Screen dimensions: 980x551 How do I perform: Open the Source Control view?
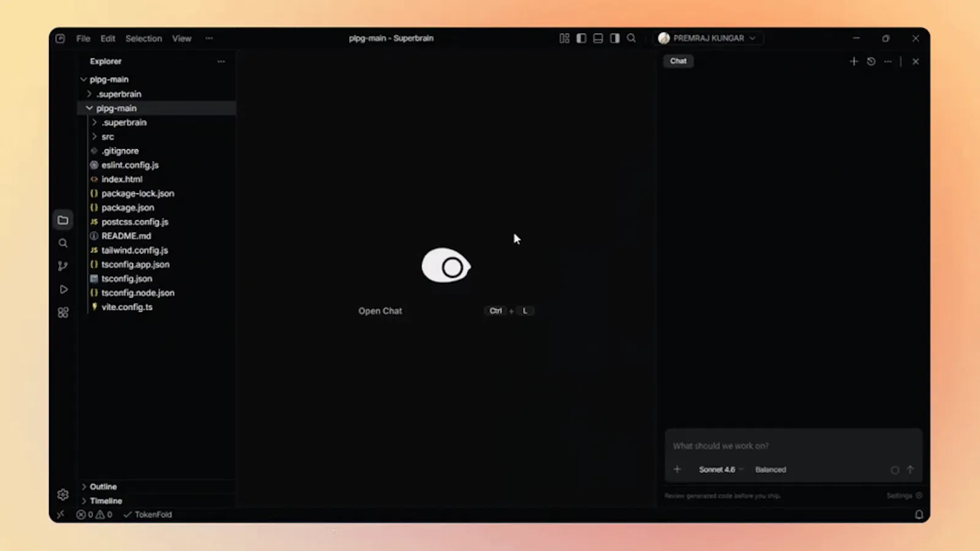pyautogui.click(x=62, y=266)
